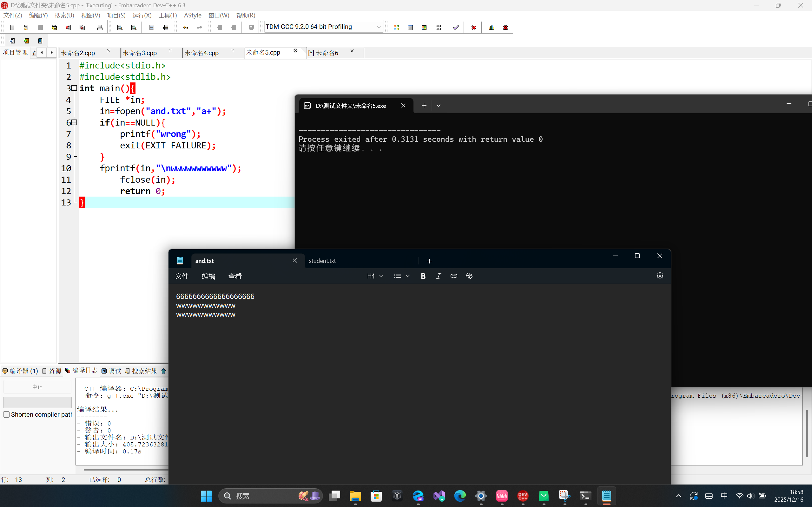
Task: Click the Compile icon in toolbar
Action: click(x=396, y=28)
